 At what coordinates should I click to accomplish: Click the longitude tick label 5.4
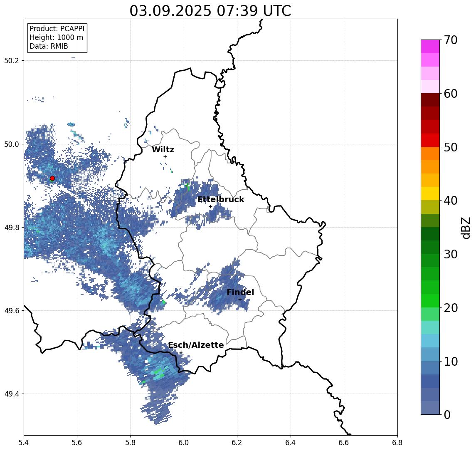(x=24, y=443)
